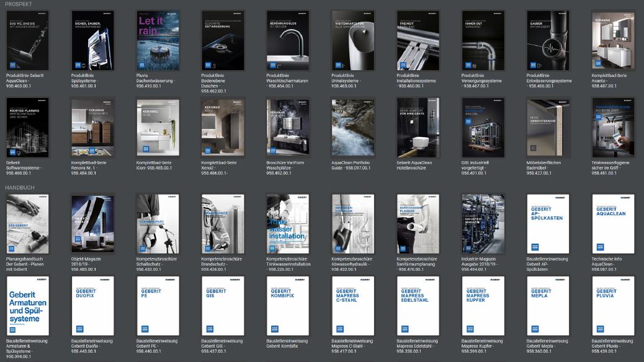This screenshot has height=362, width=644.
Task: Click caption text 'Produktlinie Spülsysteme - 958.461.00.1'
Action: 85,81
